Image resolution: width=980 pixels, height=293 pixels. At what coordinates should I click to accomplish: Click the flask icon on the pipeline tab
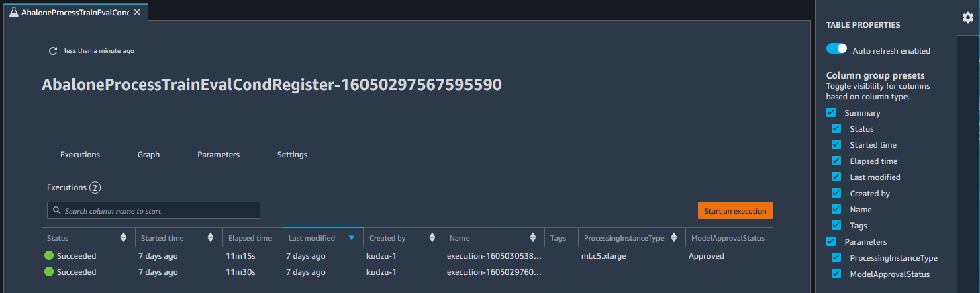coord(13,12)
